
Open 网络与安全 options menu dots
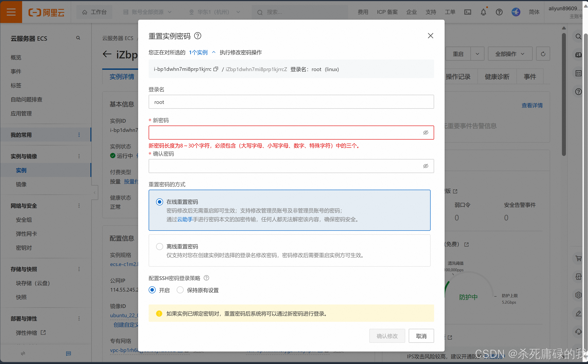click(x=79, y=206)
